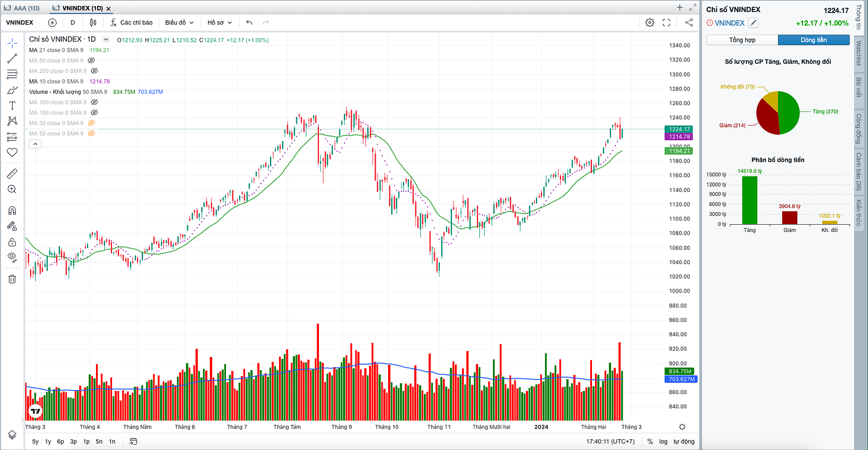Click the plus compare symbol icon

tap(52, 23)
